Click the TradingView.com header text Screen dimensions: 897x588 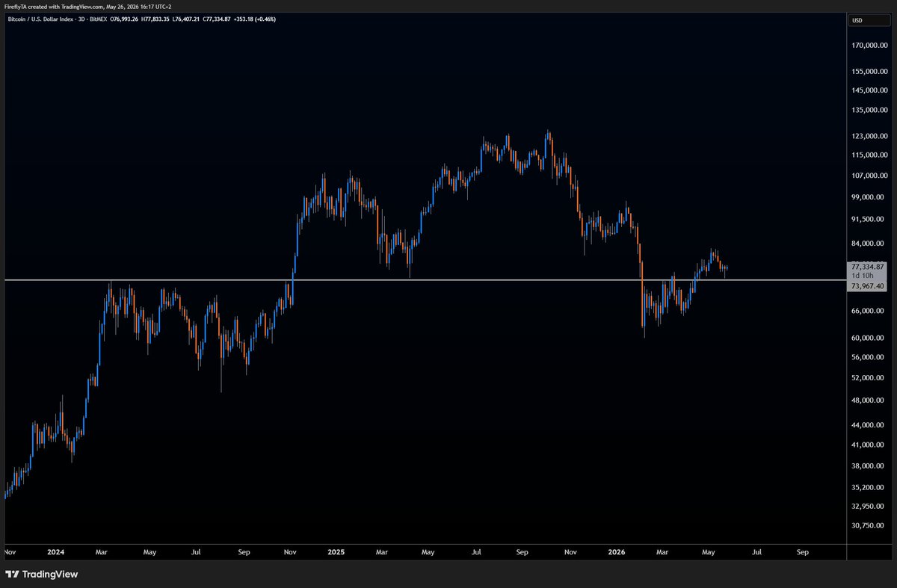click(x=81, y=7)
